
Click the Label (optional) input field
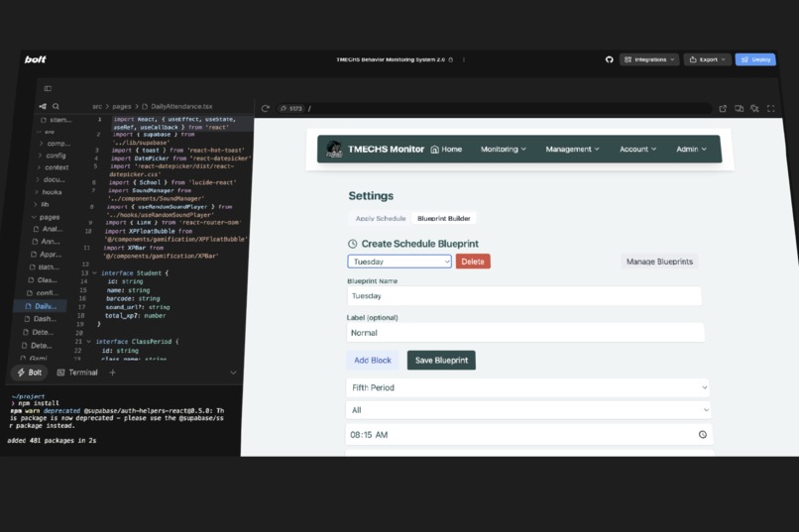(x=525, y=333)
